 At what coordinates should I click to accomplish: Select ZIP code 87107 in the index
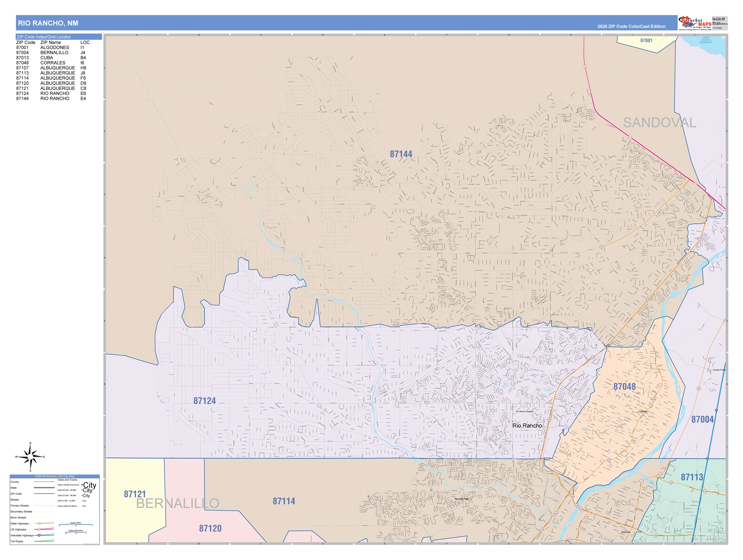pos(23,68)
